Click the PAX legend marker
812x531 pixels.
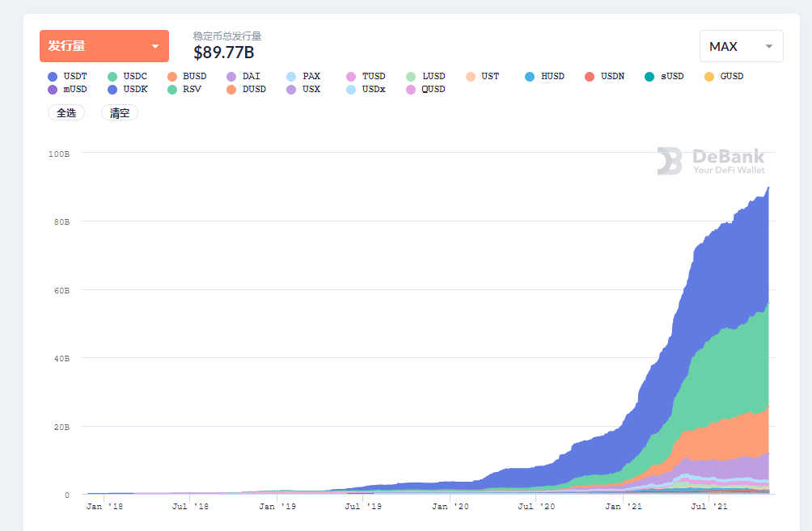coord(291,77)
